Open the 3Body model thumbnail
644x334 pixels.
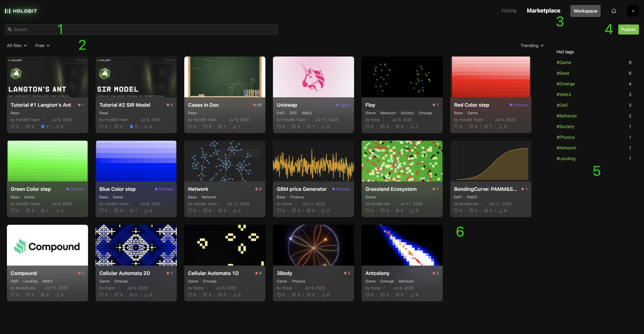tap(313, 245)
